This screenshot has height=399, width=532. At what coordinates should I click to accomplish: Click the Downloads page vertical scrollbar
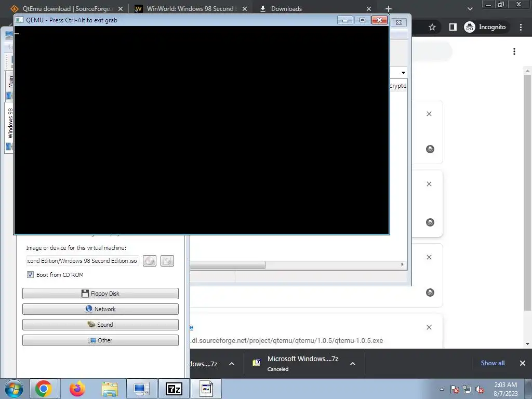coord(527,192)
